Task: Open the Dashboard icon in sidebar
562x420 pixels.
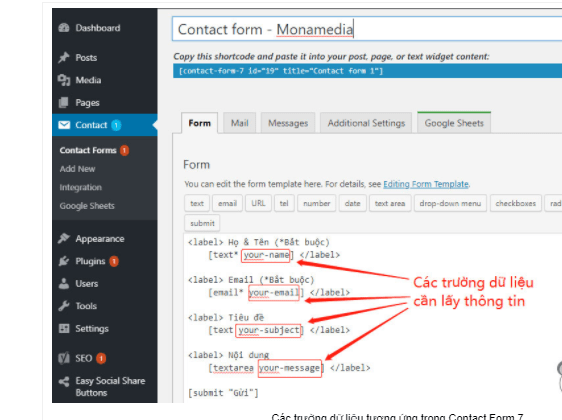Action: (x=64, y=28)
